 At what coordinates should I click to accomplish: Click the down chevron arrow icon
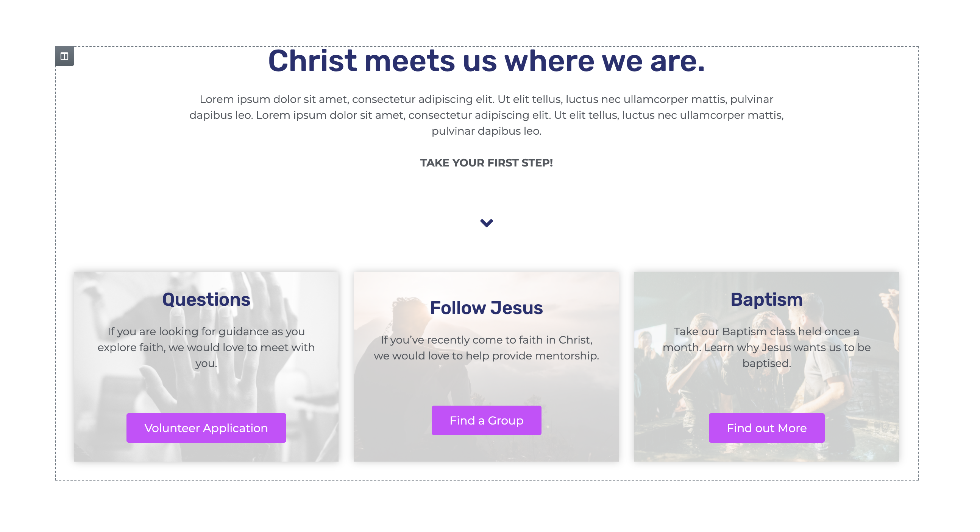click(x=486, y=223)
